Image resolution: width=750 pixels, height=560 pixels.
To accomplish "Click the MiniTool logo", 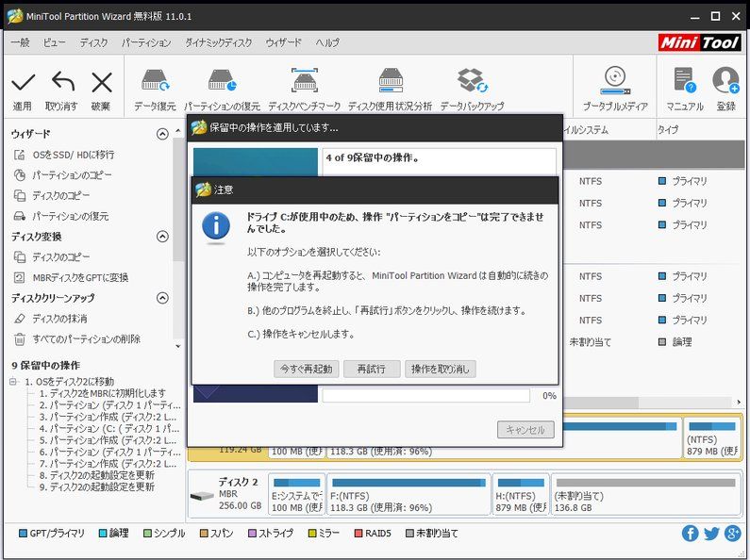I will [x=700, y=42].
